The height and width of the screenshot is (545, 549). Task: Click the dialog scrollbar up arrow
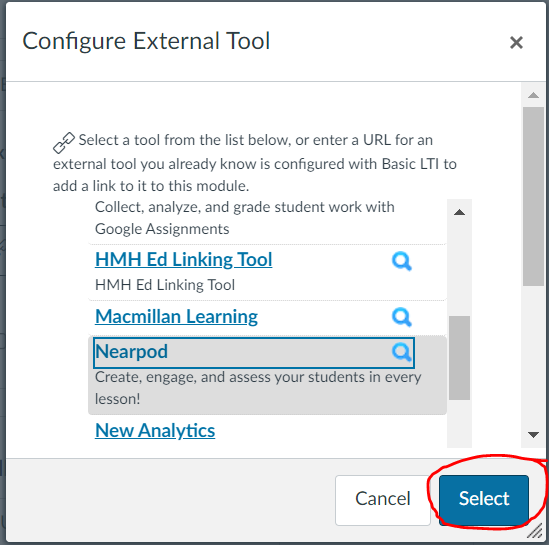pyautogui.click(x=533, y=95)
